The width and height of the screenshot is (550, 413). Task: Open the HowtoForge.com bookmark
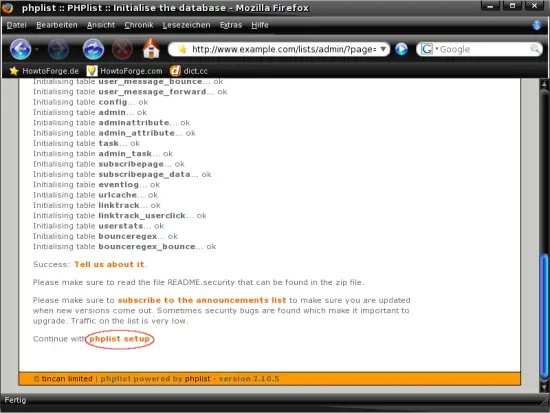coord(125,71)
